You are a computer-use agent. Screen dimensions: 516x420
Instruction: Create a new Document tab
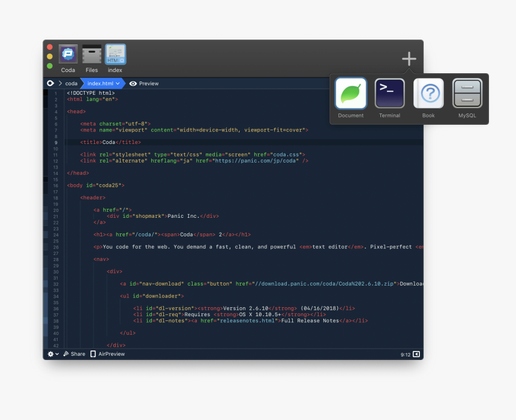coord(350,94)
